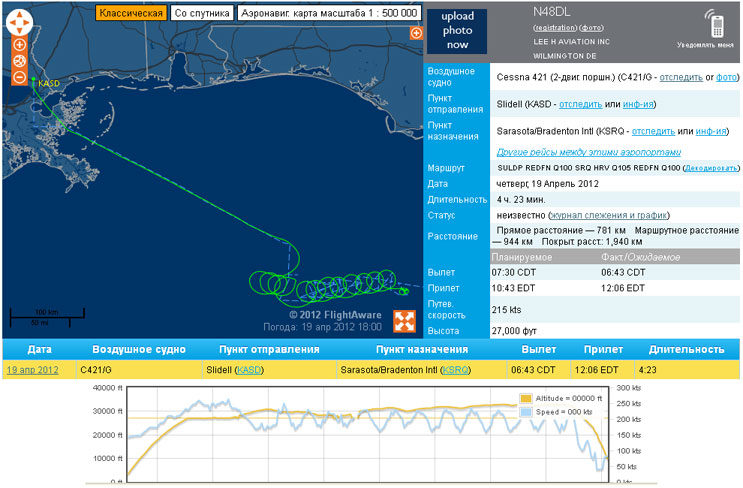Click the Вылет column header
The image size is (743, 488).
pos(539,350)
